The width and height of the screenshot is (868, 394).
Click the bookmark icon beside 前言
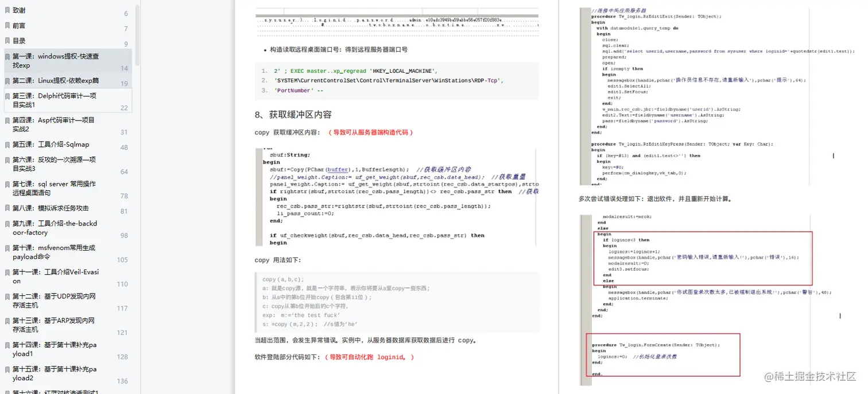tap(7, 25)
